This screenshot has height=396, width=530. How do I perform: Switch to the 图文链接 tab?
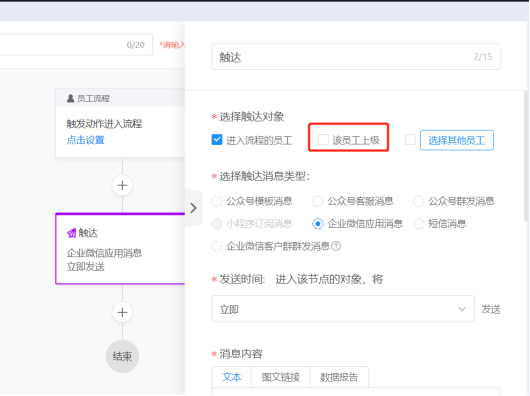[x=281, y=377]
